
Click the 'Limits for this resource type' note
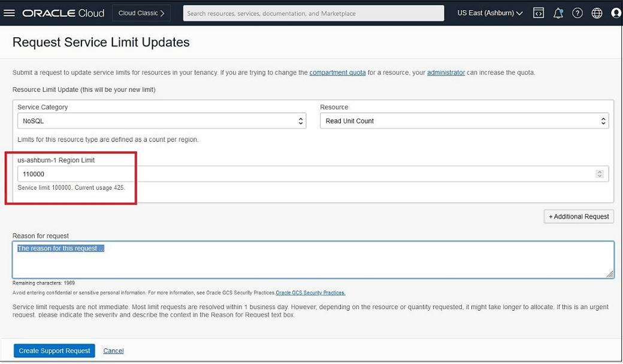[108, 139]
